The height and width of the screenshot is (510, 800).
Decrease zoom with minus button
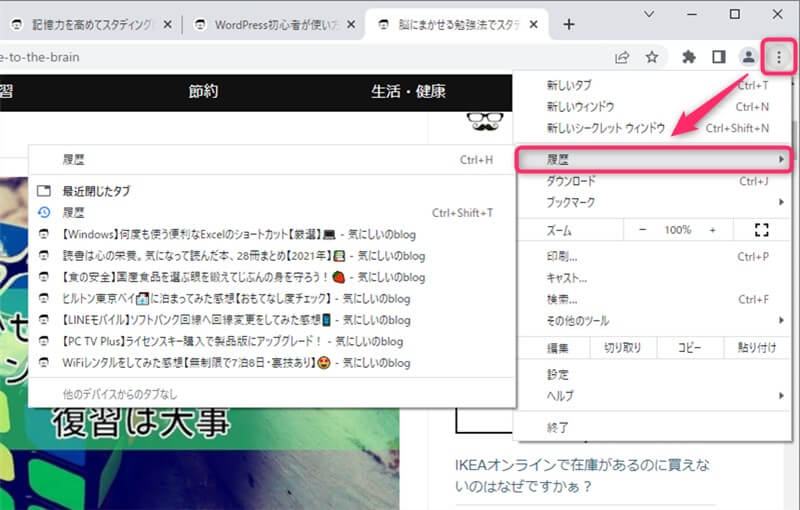click(x=642, y=230)
